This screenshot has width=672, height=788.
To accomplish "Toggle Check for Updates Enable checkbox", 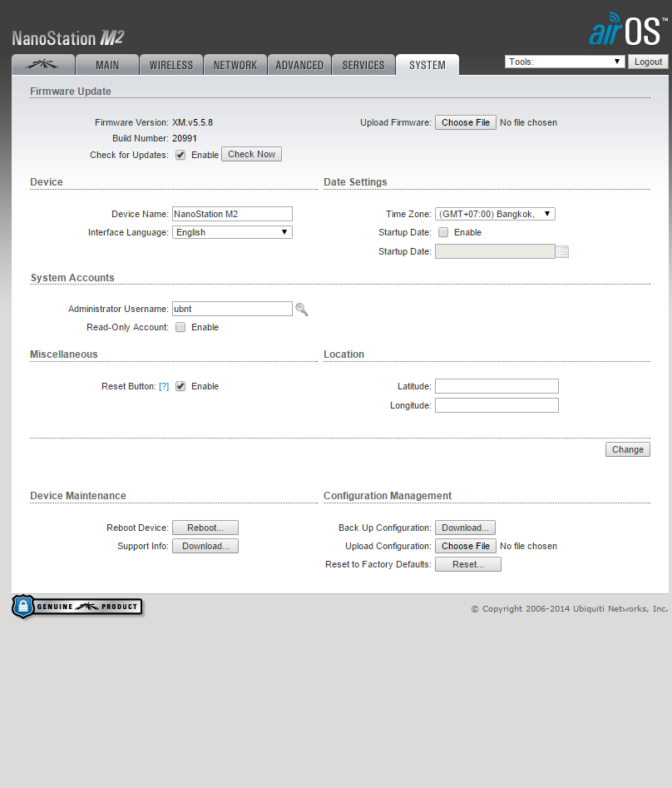I will click(x=180, y=155).
